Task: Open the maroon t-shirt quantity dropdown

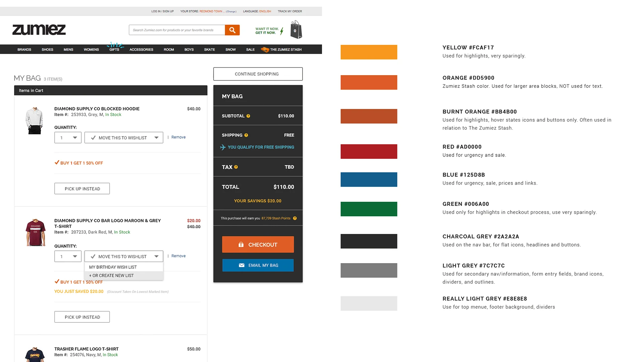Action: (x=68, y=256)
